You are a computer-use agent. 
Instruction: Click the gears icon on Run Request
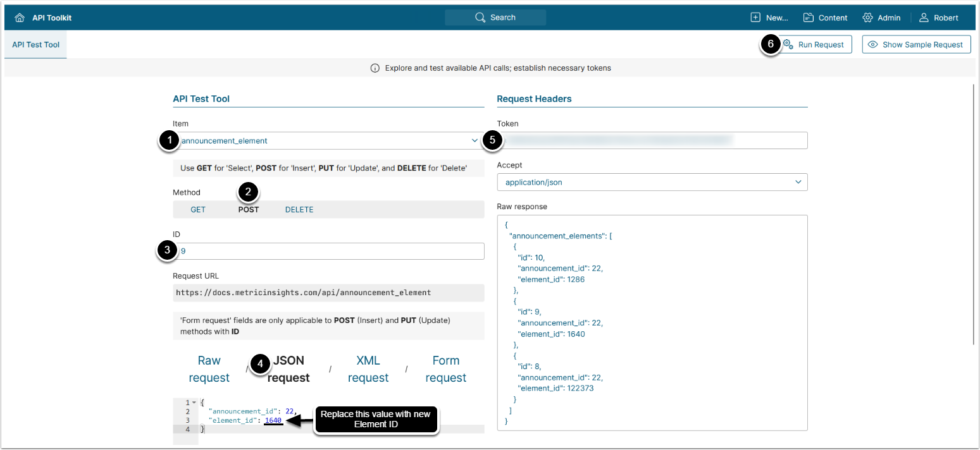click(x=788, y=44)
